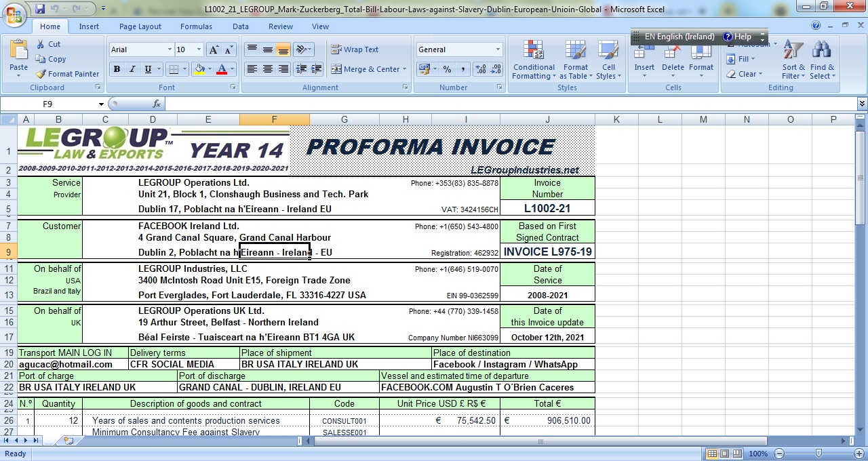Open the Name Box dropdown
This screenshot has height=461, width=868.
click(101, 104)
